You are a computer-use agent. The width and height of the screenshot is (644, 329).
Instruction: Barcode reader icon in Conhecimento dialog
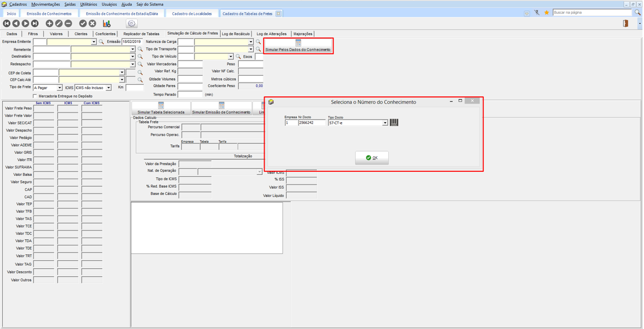[394, 122]
